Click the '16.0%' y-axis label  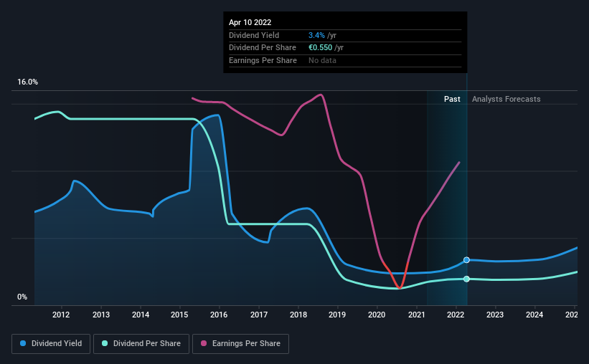coord(27,82)
